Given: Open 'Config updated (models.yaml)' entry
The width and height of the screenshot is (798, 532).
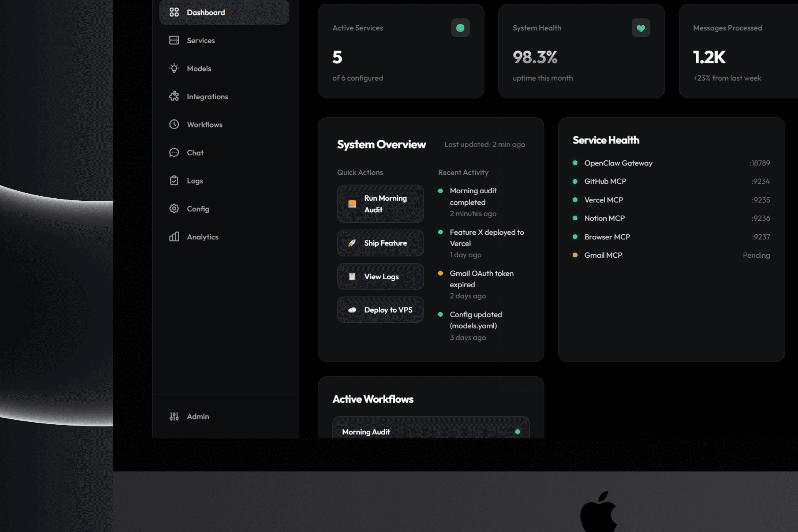Looking at the screenshot, I should coord(482,326).
